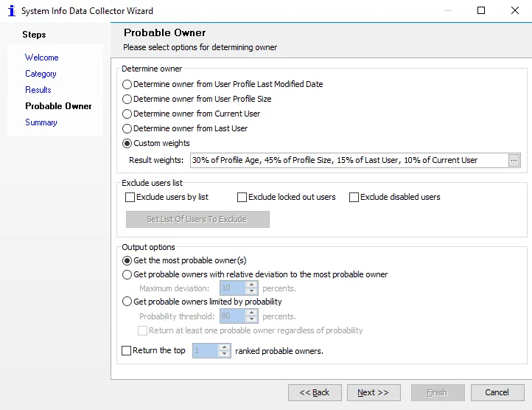Click Set List Of Users To Exclude button
The width and height of the screenshot is (532, 410).
197,220
